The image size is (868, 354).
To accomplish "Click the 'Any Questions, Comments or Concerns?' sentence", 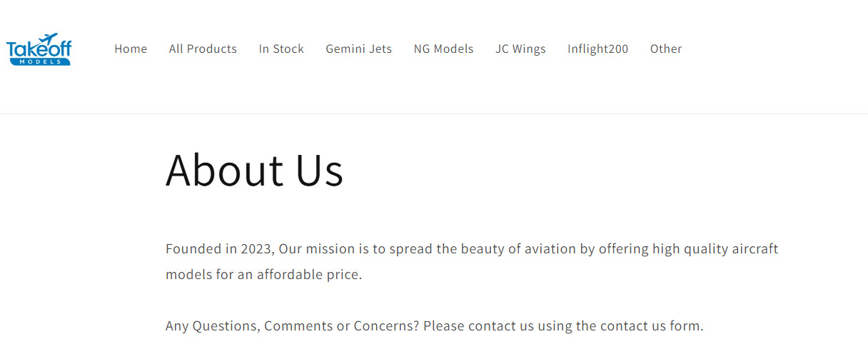I will point(293,326).
